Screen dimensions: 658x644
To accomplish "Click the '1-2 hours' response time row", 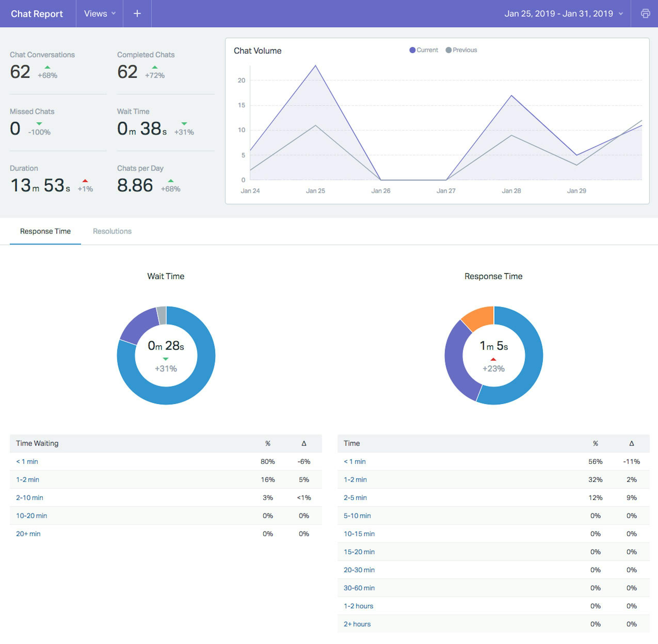I will pyautogui.click(x=493, y=606).
